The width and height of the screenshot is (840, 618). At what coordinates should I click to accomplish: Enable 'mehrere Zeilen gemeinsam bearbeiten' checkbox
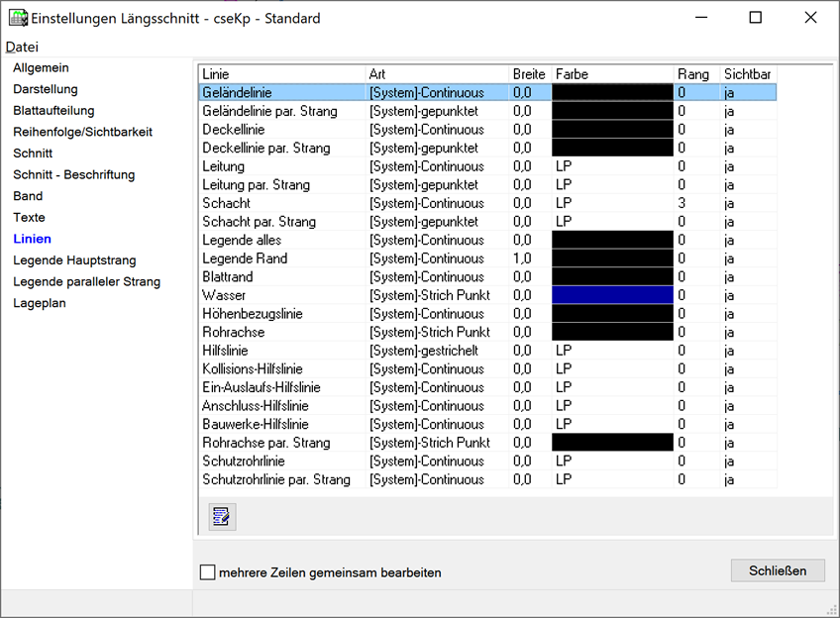(207, 572)
